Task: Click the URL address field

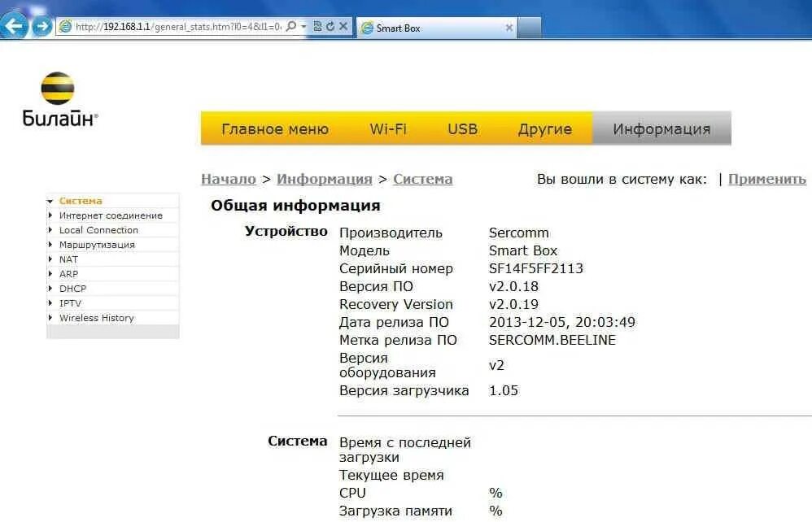Action: [178, 26]
